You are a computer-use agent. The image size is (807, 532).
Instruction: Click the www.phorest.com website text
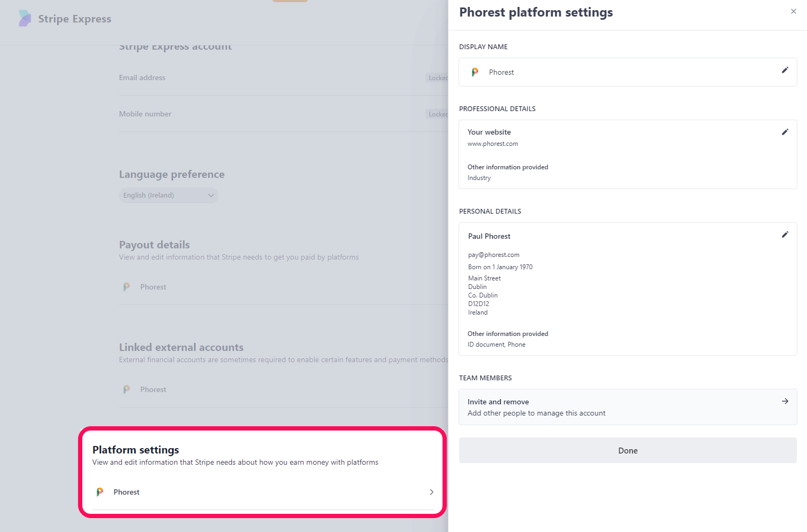[x=492, y=144]
